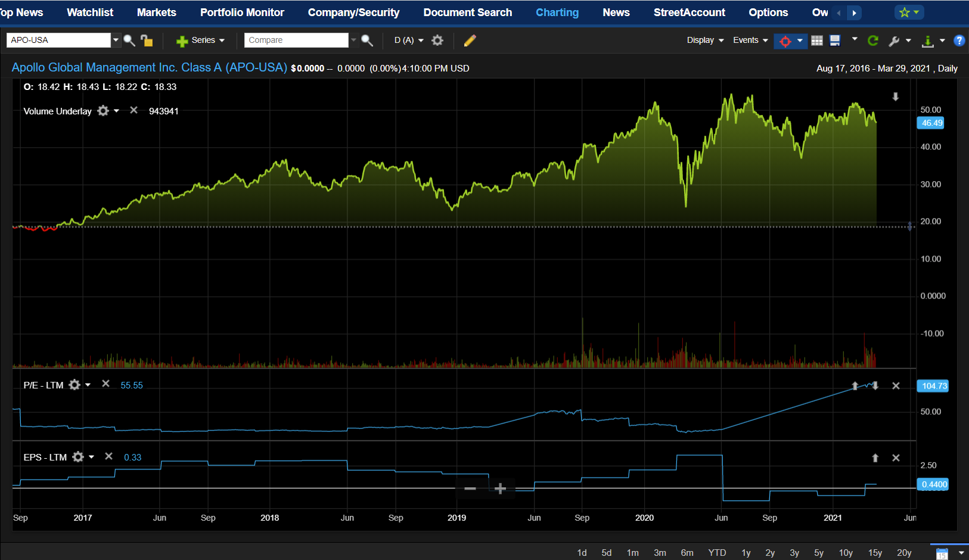Screen dimensions: 969x560
Task: Open the StreetAccount tab
Action: 690,13
